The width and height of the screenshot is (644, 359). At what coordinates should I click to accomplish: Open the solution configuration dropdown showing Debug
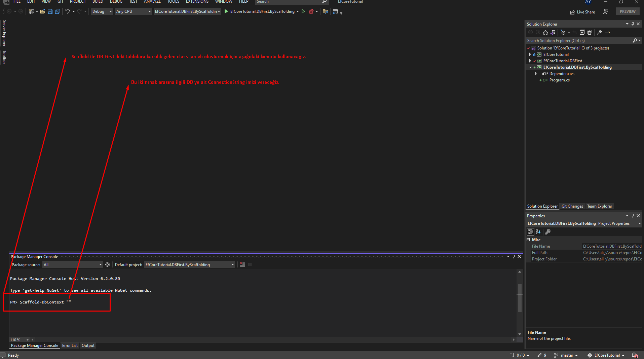[x=102, y=11]
